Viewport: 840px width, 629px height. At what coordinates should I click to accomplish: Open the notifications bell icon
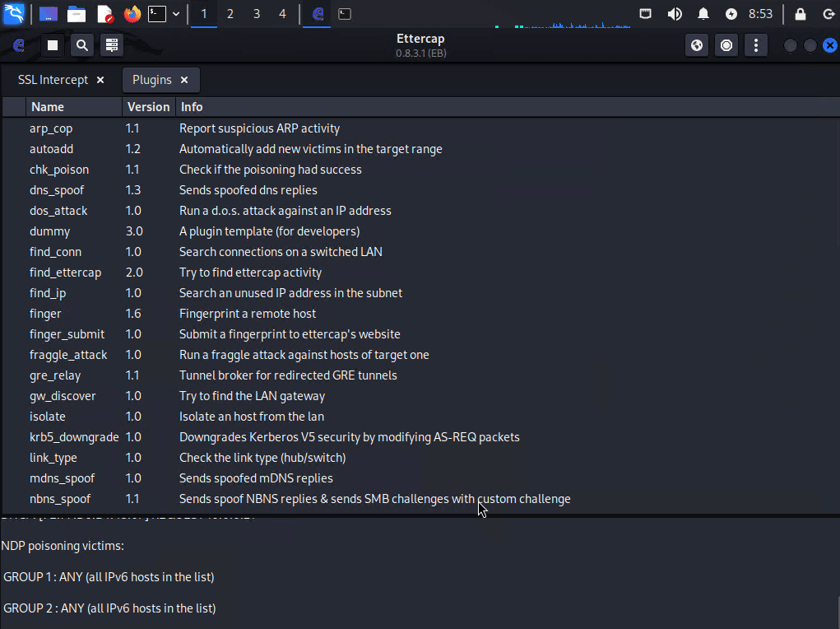point(703,14)
